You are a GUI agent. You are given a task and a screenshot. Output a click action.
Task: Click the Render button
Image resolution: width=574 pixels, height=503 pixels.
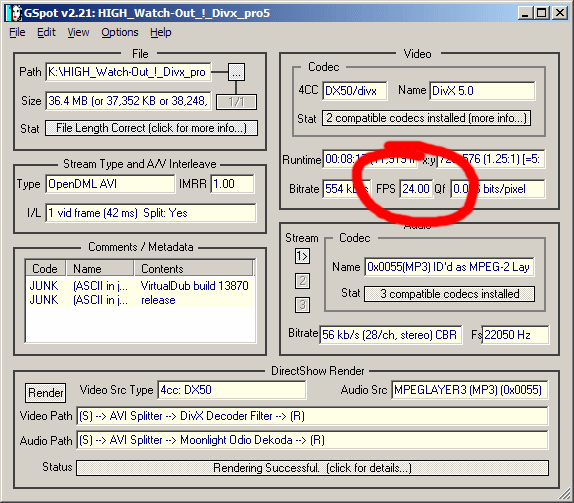coord(46,393)
